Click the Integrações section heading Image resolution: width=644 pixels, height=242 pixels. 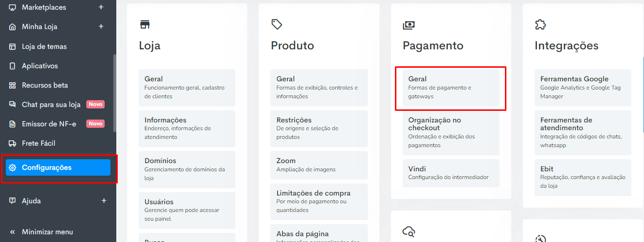tap(566, 46)
